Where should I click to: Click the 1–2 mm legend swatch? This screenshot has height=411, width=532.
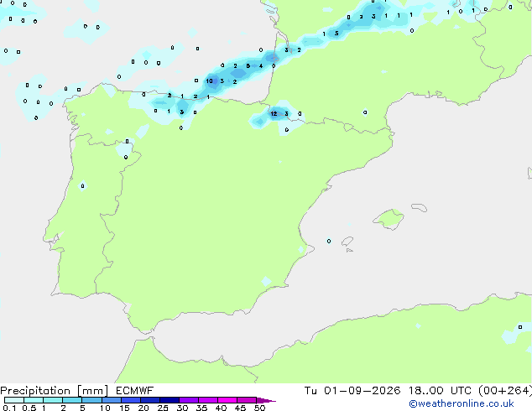tap(53, 400)
